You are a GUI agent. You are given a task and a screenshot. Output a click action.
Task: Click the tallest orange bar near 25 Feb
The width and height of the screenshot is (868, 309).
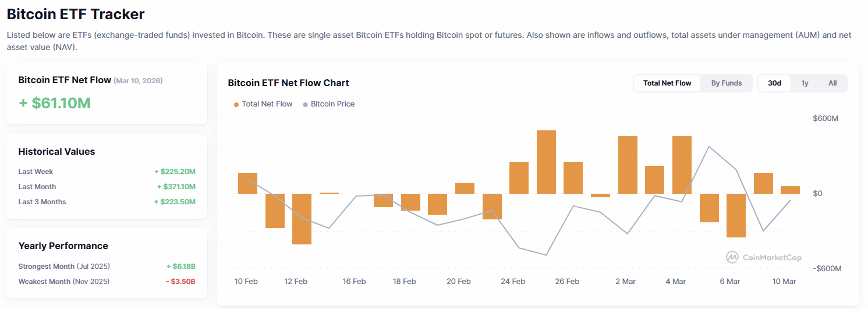(x=546, y=162)
